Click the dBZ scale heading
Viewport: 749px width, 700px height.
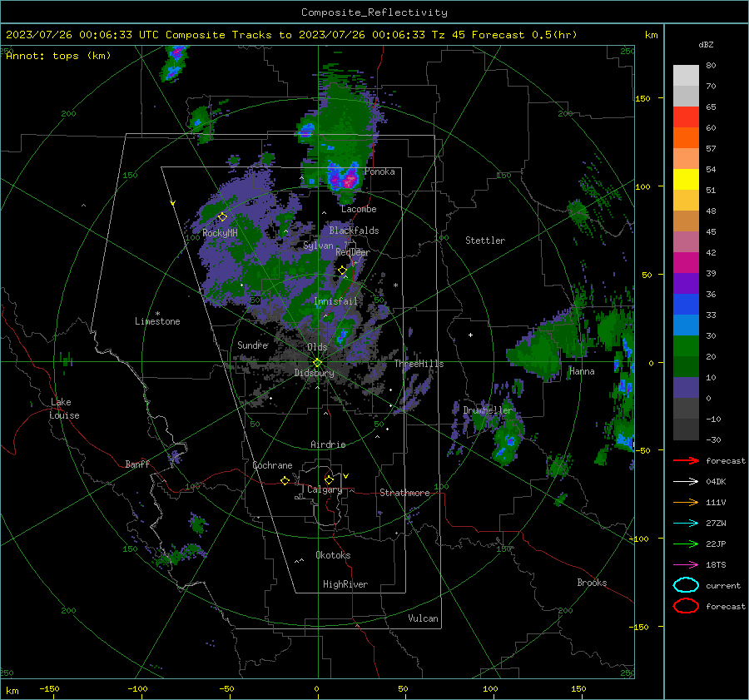click(x=706, y=44)
